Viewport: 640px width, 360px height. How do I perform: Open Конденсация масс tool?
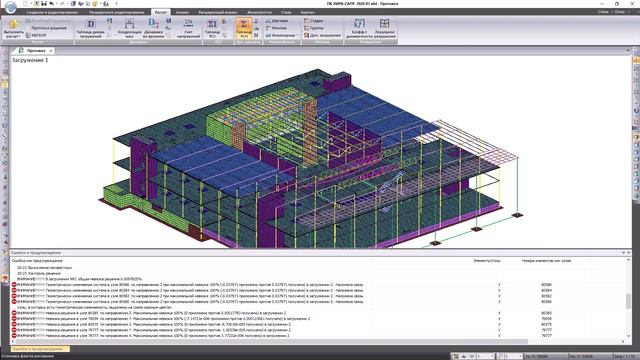pos(129,28)
